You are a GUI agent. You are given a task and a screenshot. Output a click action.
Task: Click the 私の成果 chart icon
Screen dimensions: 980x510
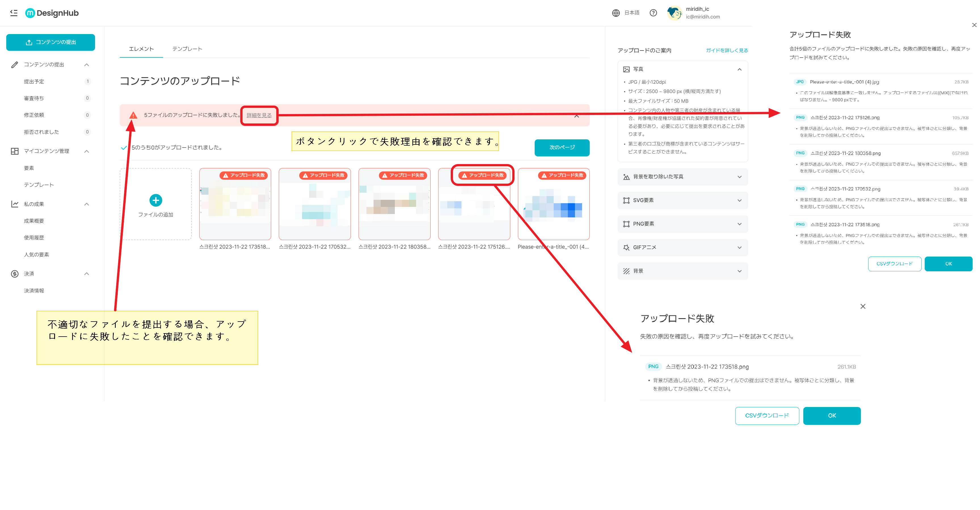[x=14, y=204]
